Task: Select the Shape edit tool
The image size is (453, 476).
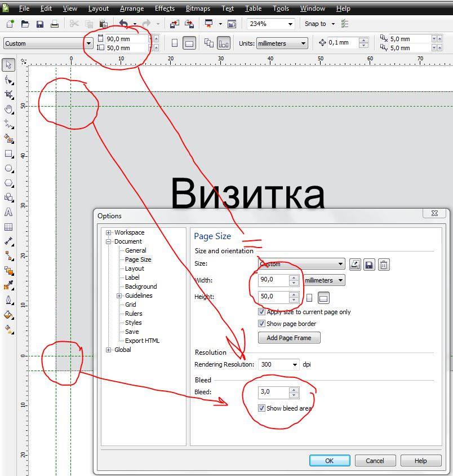Action: pyautogui.click(x=8, y=81)
